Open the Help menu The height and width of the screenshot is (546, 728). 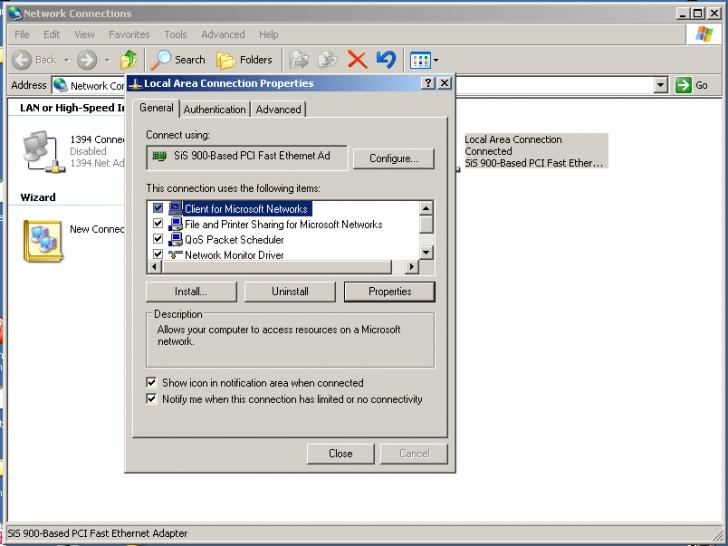click(x=268, y=34)
